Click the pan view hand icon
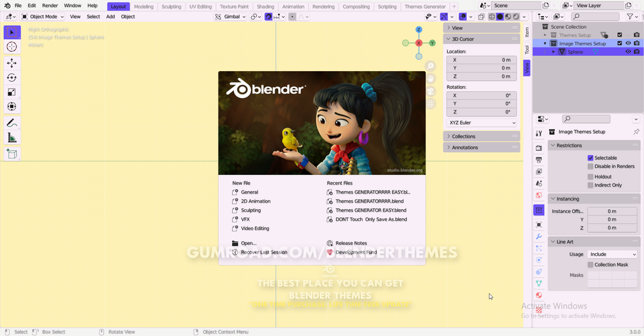This screenshot has height=336, width=644. coord(431,78)
